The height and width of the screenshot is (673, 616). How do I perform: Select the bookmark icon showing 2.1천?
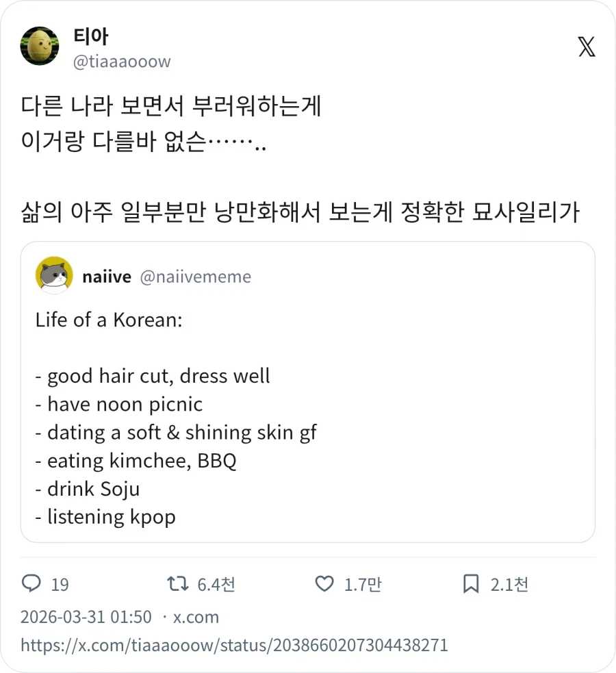coord(472,583)
